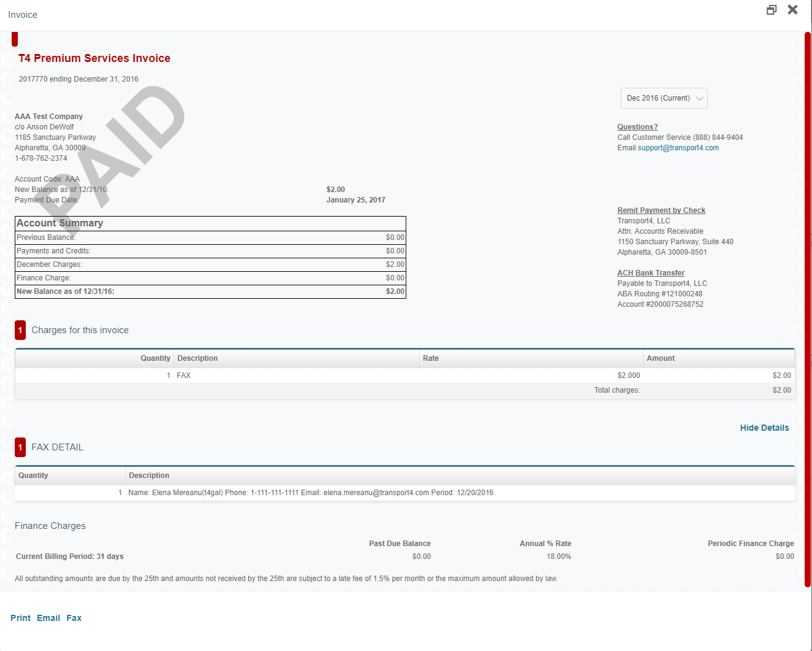Click the support@transport4.com email link
The image size is (812, 651).
coord(678,148)
